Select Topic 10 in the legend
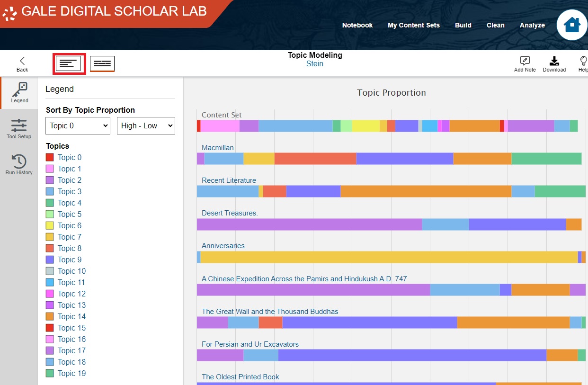The height and width of the screenshot is (385, 588). pyautogui.click(x=72, y=271)
